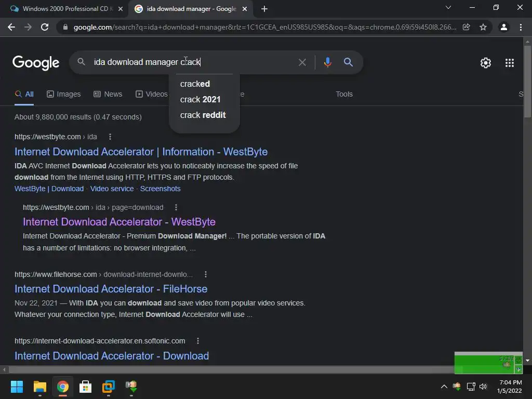Open the tab search dropdown
Viewport: 532px width, 399px height.
(x=448, y=7)
